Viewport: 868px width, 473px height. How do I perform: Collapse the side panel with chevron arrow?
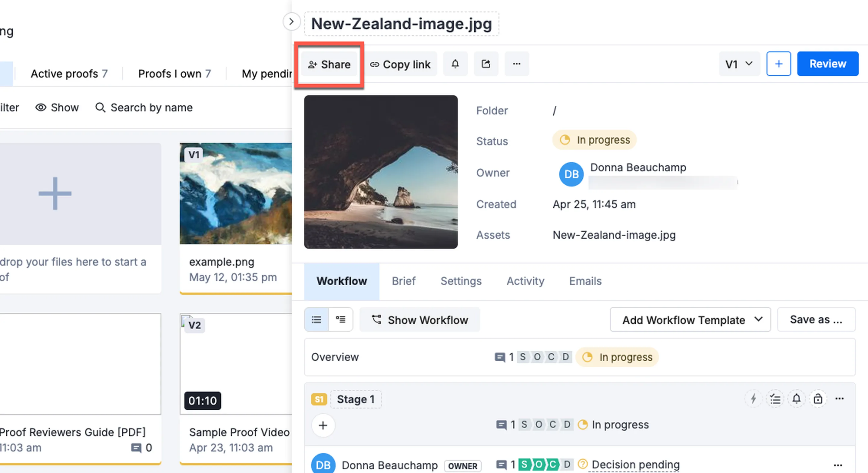pos(291,22)
